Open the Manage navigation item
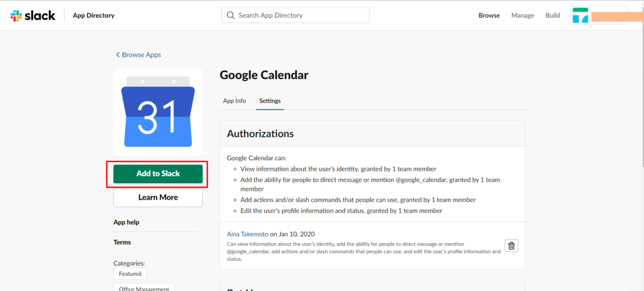 pyautogui.click(x=522, y=16)
